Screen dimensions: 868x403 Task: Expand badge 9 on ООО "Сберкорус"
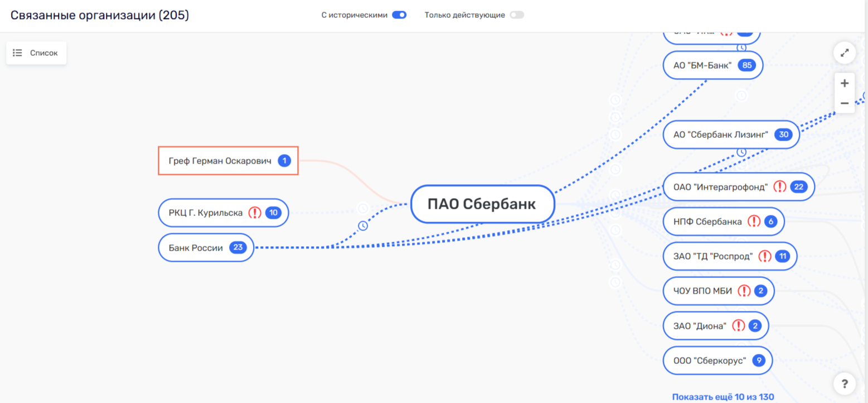pyautogui.click(x=758, y=361)
